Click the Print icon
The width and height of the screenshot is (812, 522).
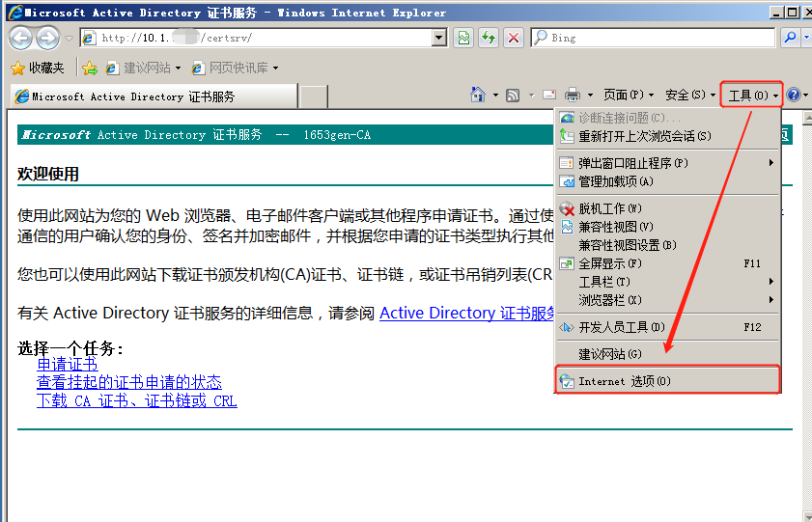point(573,95)
